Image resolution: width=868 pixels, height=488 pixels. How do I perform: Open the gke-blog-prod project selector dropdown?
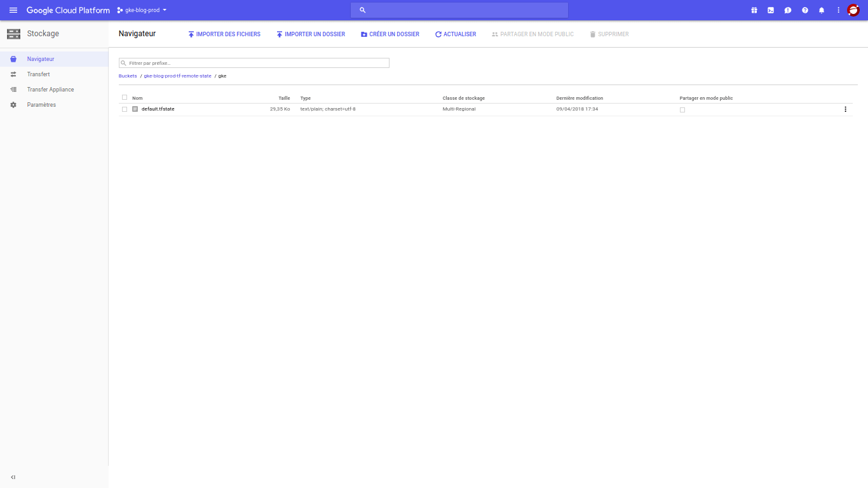(142, 10)
